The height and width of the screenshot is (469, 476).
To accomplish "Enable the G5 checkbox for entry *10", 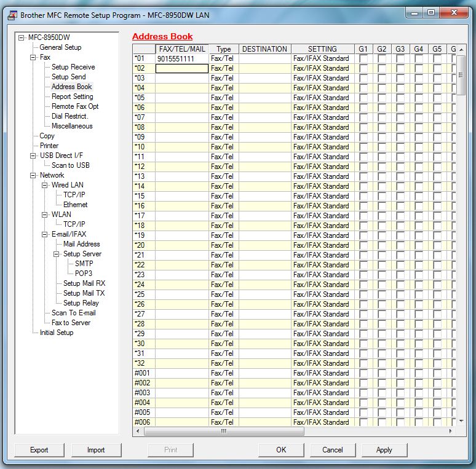I will [437, 147].
